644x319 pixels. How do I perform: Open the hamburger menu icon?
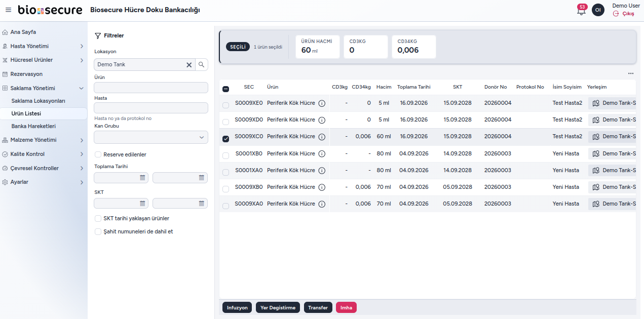(x=9, y=10)
